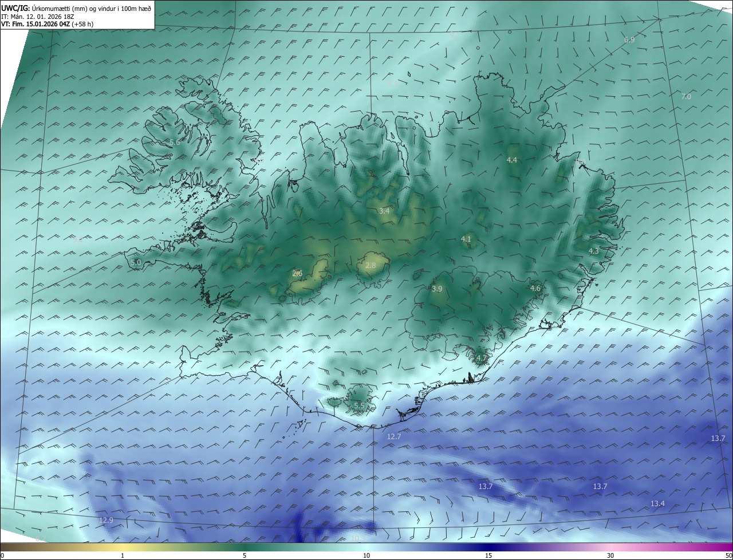
Task: Click the 4.6 value label on the map
Action: tap(535, 288)
